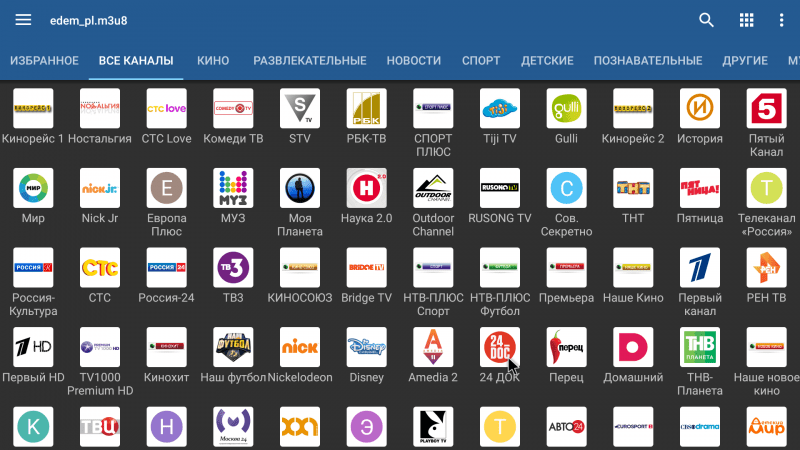Open the История channel
800x450 pixels.
[700, 108]
